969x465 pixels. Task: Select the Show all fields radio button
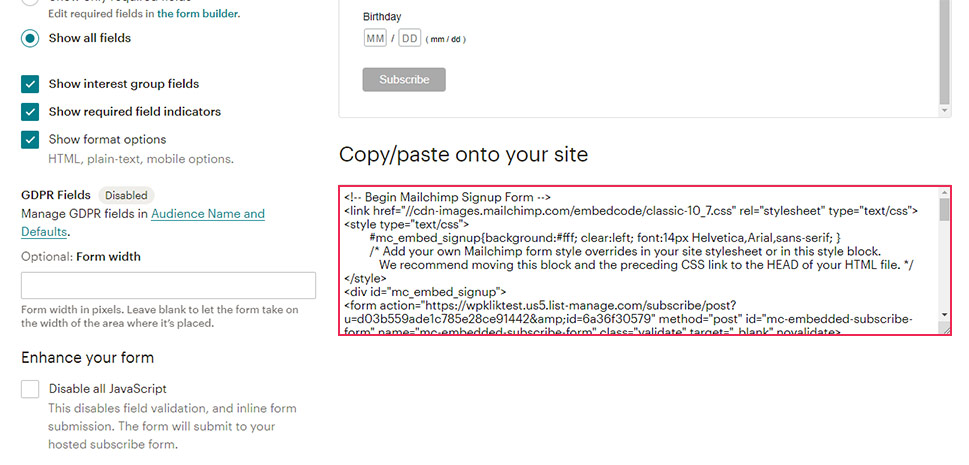[30, 38]
